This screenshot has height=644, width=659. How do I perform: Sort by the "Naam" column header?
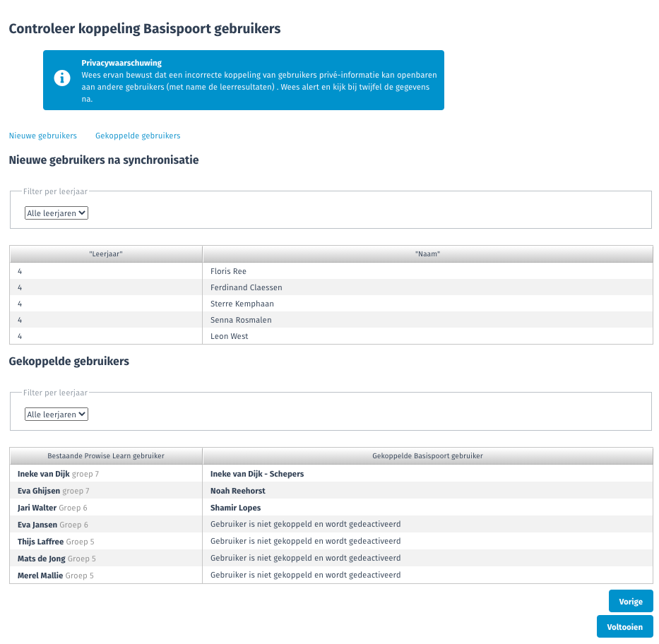point(427,254)
